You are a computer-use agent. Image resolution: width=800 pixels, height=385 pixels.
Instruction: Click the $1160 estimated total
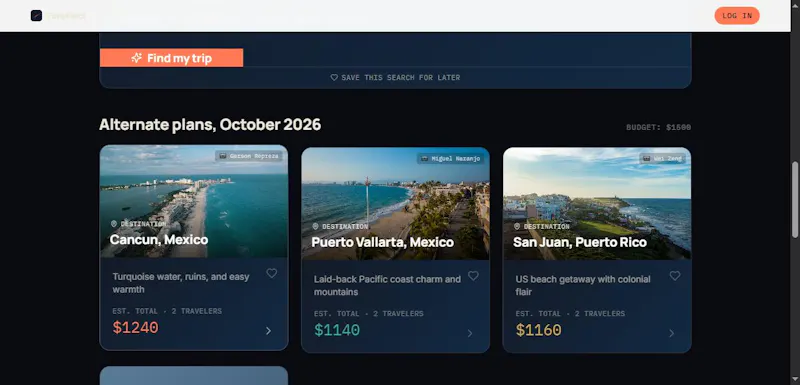click(539, 330)
